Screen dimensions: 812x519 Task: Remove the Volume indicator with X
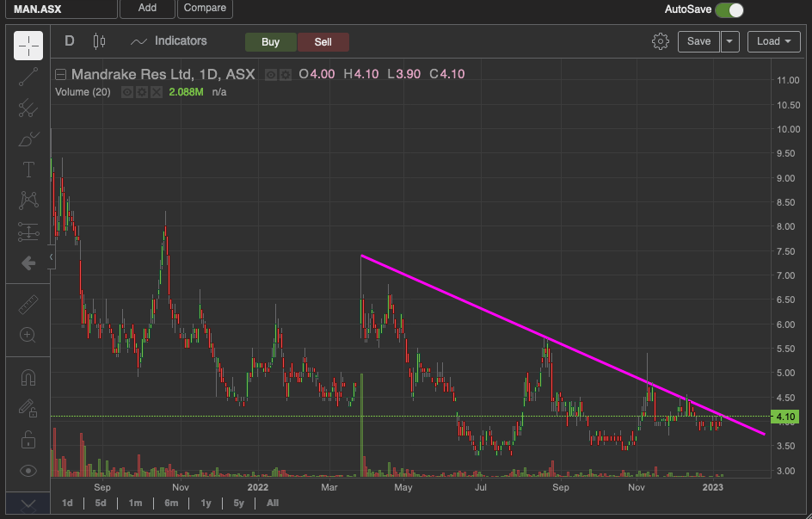[157, 92]
